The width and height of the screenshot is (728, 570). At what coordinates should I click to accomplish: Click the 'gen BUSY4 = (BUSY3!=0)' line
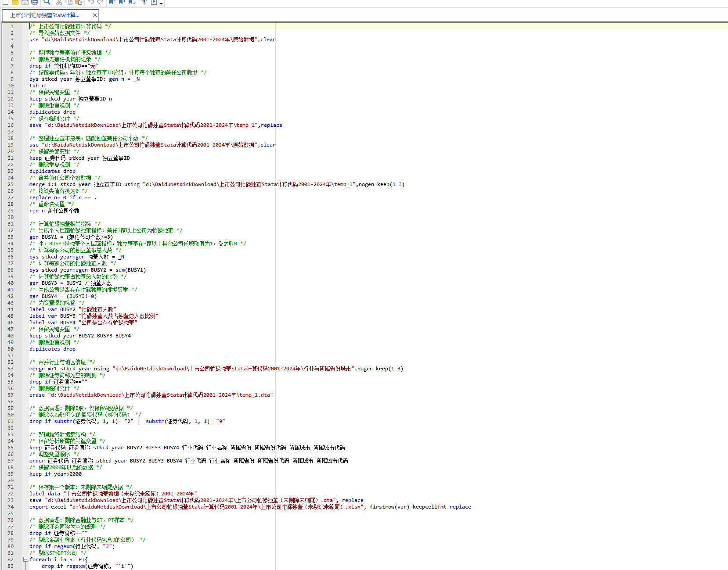coord(63,296)
